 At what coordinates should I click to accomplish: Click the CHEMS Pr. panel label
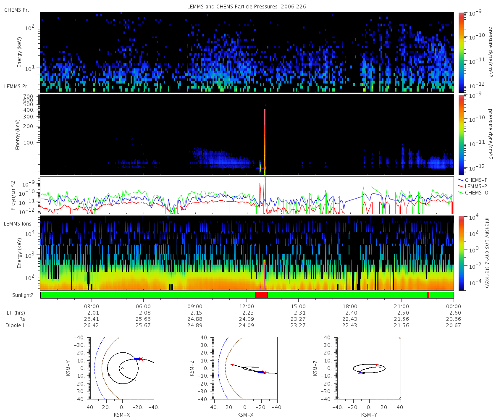(x=17, y=10)
